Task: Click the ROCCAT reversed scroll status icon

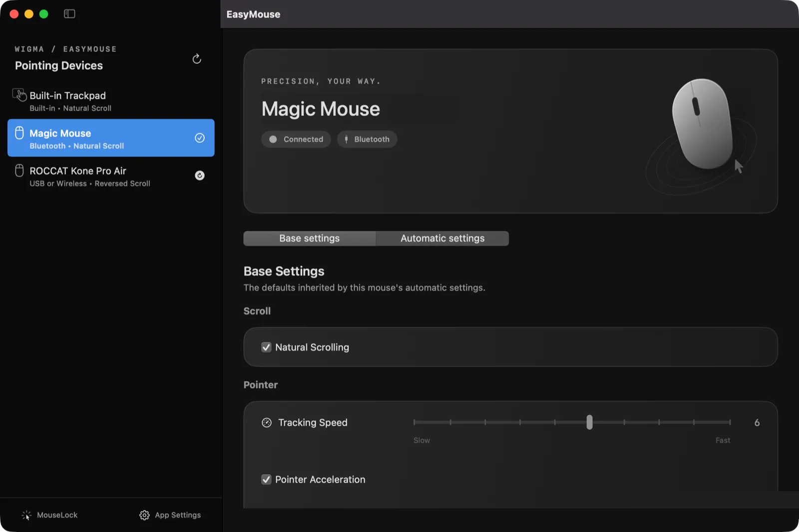Action: click(200, 175)
